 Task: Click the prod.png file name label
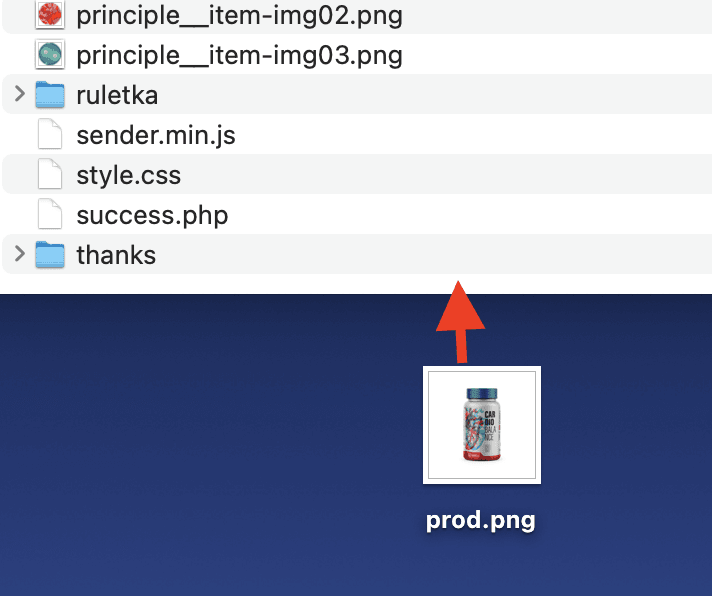tap(481, 520)
